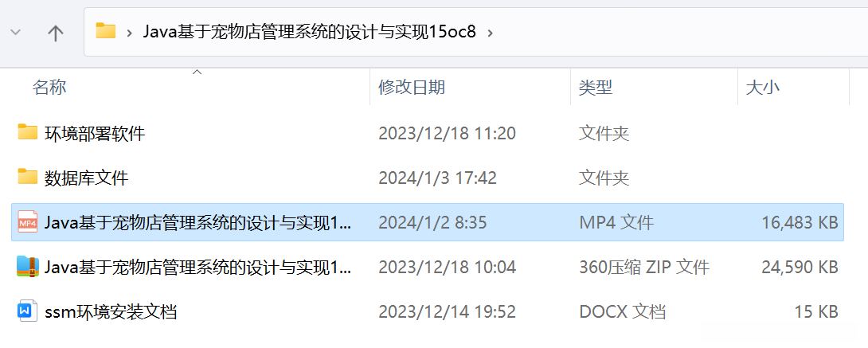Click the MP4 file icon
Screen dimensions: 868x348
point(27,222)
